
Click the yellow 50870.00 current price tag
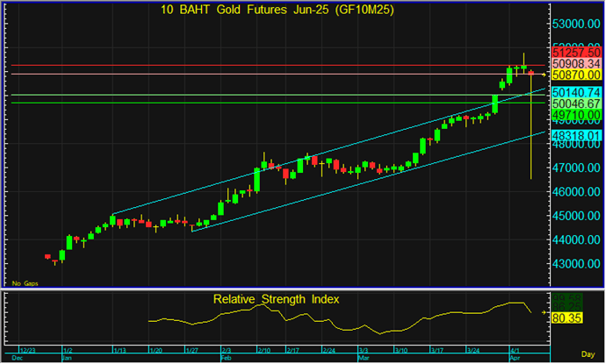tap(575, 75)
